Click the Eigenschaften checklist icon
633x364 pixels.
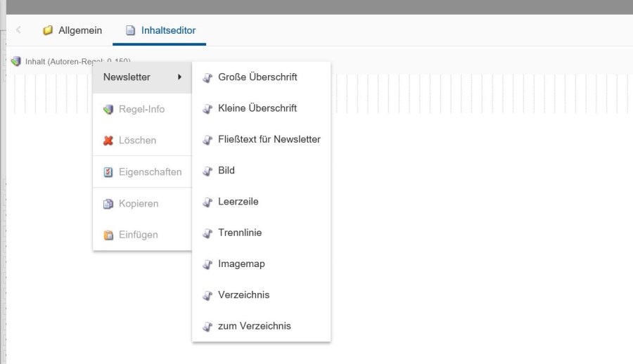tap(108, 172)
